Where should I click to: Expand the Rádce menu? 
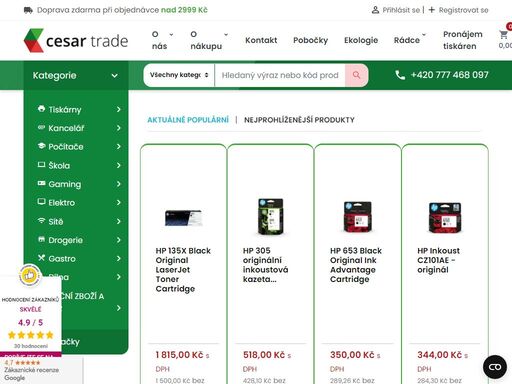point(410,40)
